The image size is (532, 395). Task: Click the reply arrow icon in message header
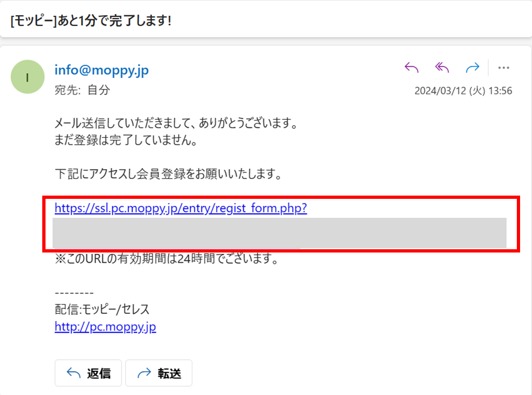tap(412, 68)
